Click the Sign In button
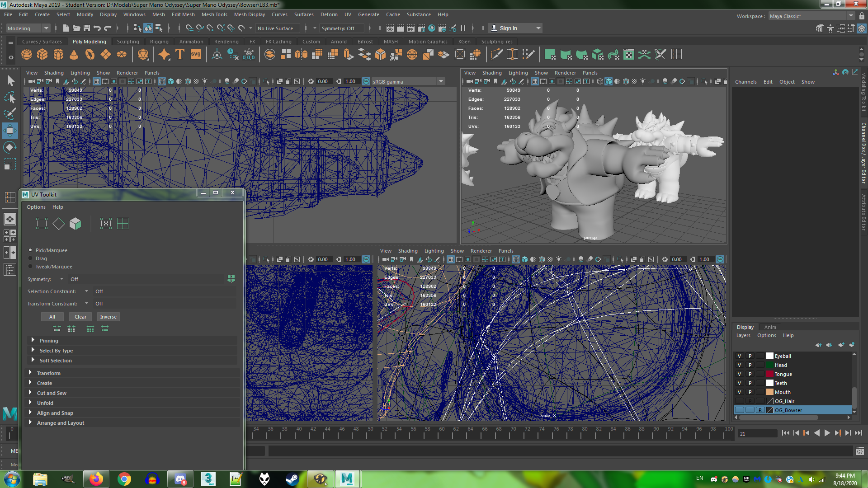868x488 pixels. (x=515, y=28)
